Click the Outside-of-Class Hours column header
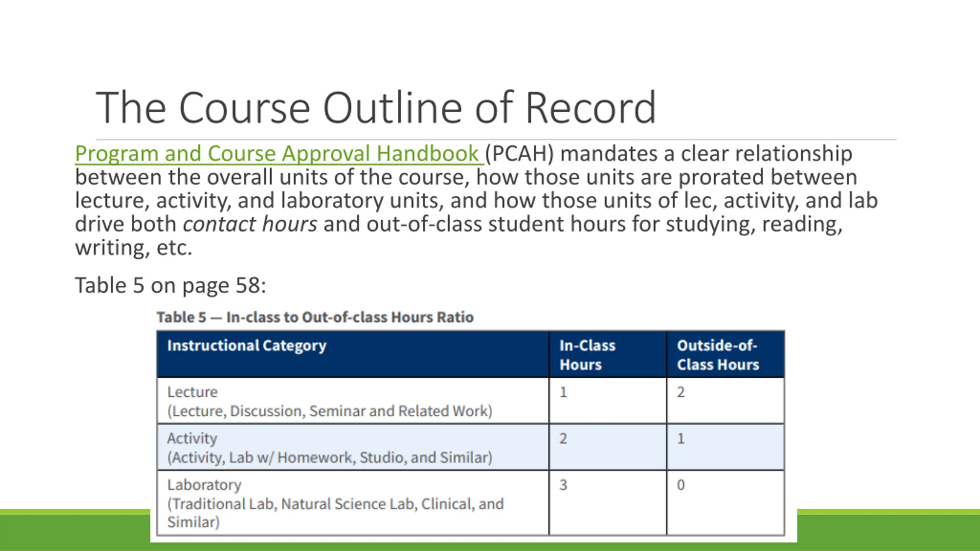This screenshot has height=551, width=980. click(725, 354)
